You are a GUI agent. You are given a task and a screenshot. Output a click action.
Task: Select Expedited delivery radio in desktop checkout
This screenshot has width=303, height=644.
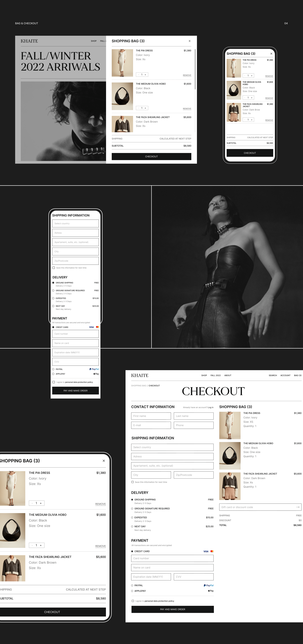[132, 517]
